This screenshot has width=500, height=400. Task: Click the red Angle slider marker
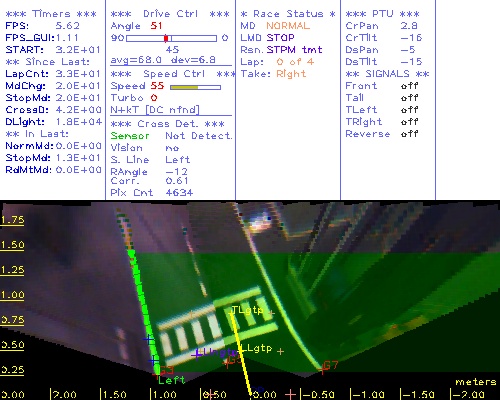click(166, 38)
